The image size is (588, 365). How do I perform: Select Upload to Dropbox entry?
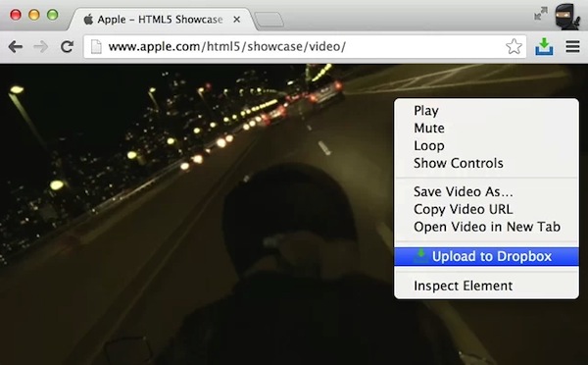point(486,256)
